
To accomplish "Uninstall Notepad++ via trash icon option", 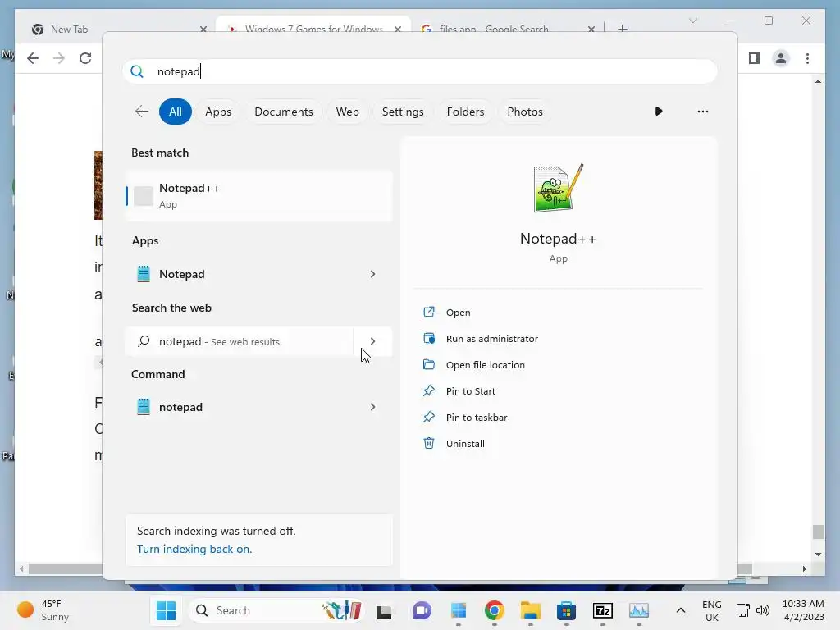I will 465,444.
